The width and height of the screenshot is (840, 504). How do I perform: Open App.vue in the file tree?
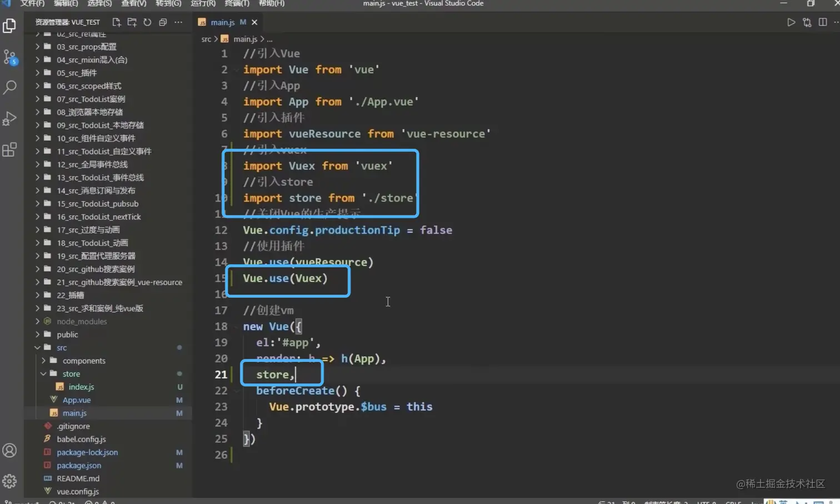[76, 400]
